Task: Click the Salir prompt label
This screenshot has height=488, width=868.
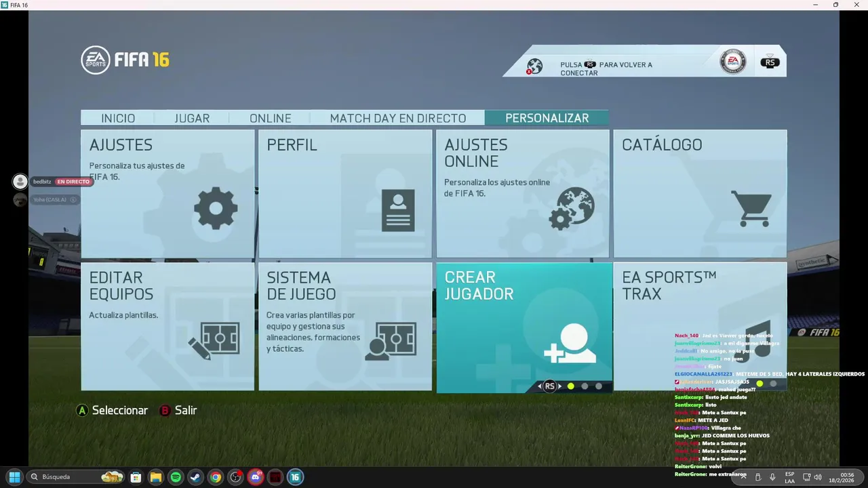Action: (x=186, y=411)
